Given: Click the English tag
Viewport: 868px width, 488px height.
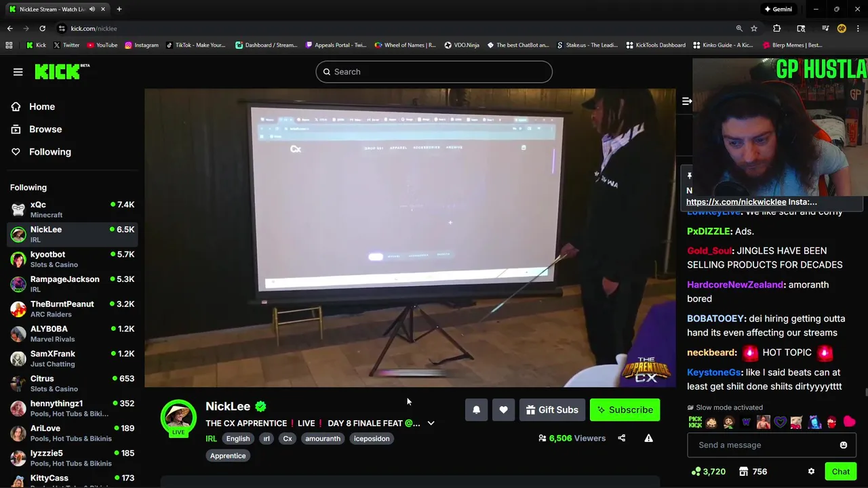Looking at the screenshot, I should pyautogui.click(x=238, y=439).
